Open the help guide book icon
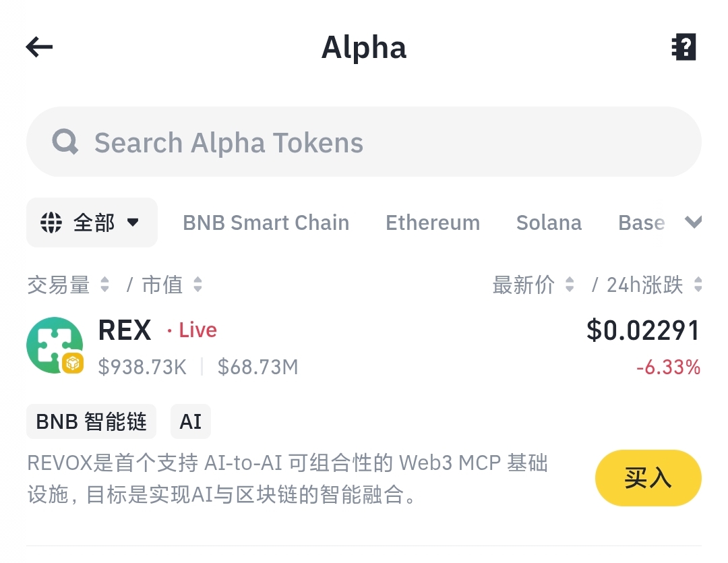Image resolution: width=728 pixels, height=563 pixels. pyautogui.click(x=684, y=47)
